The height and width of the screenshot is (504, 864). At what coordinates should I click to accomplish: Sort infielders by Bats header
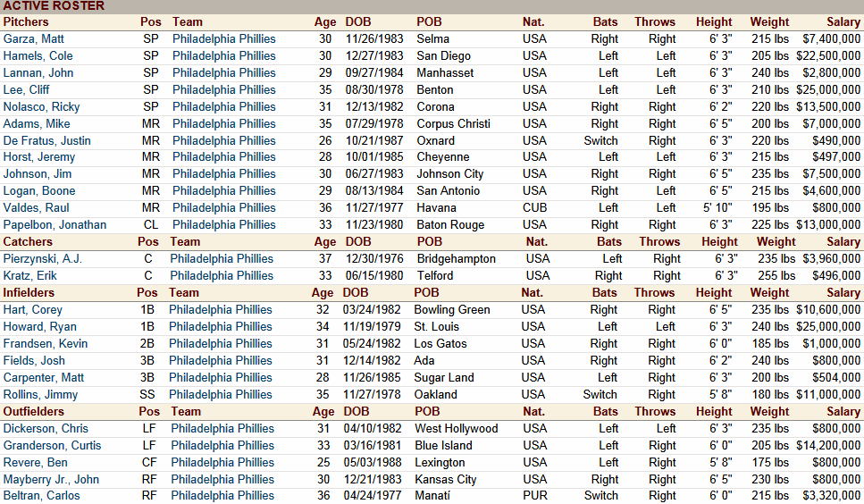click(x=605, y=293)
